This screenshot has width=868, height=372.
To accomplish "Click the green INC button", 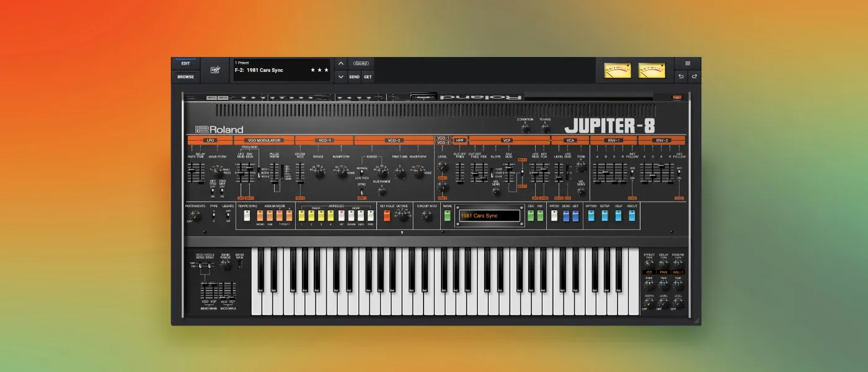I will point(540,215).
